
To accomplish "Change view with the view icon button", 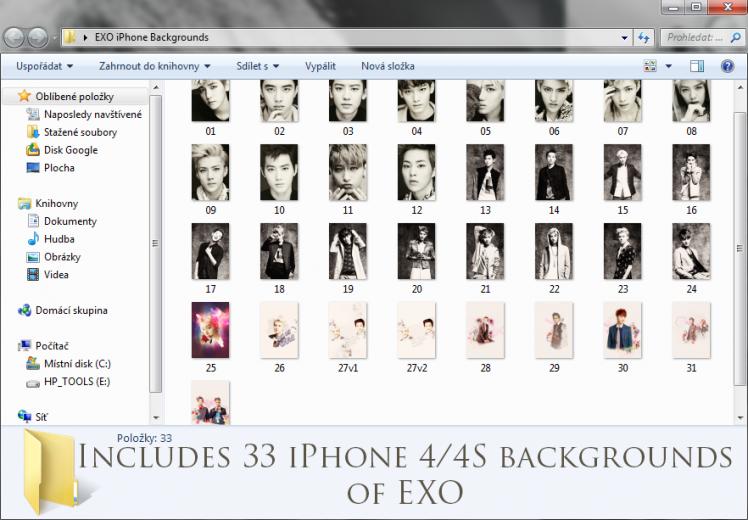I will pyautogui.click(x=650, y=66).
